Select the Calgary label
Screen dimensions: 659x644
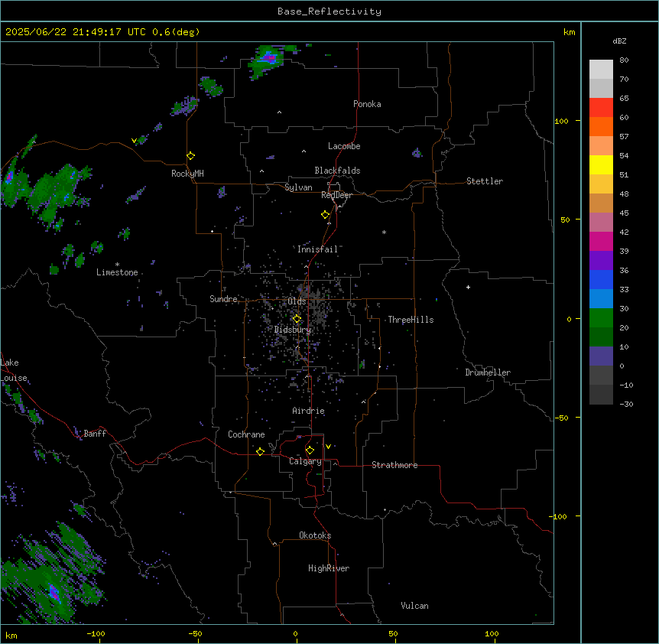(x=306, y=461)
